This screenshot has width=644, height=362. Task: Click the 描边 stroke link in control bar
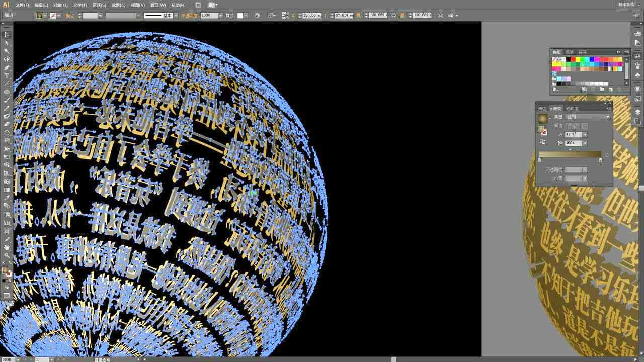coord(70,16)
